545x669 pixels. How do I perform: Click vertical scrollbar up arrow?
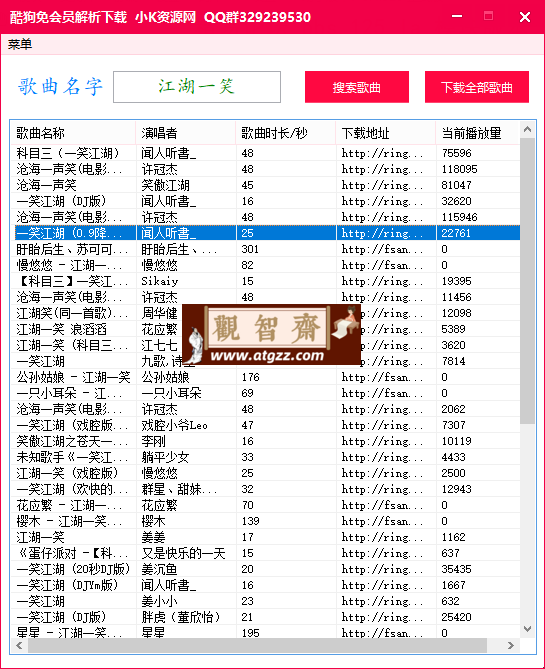528,129
